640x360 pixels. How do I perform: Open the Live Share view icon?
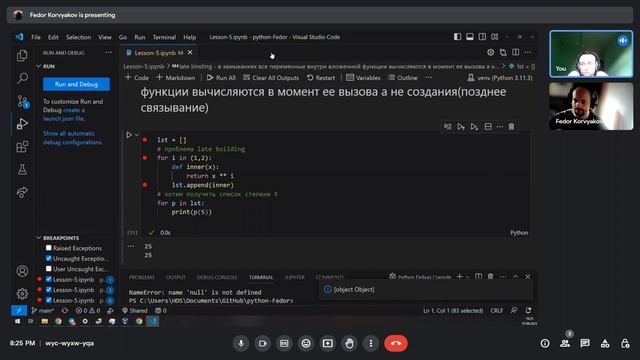(x=22, y=192)
